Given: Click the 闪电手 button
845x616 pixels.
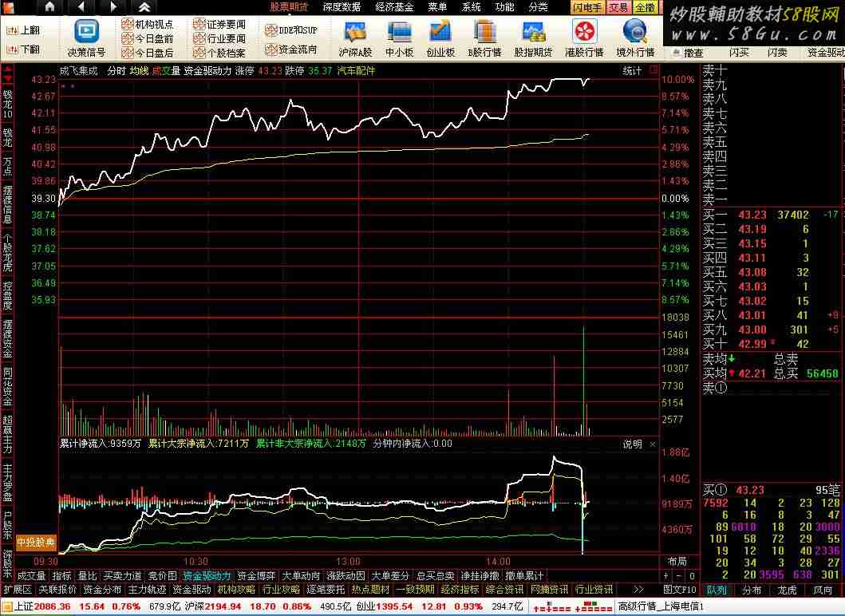Looking at the screenshot, I should coord(587,7).
